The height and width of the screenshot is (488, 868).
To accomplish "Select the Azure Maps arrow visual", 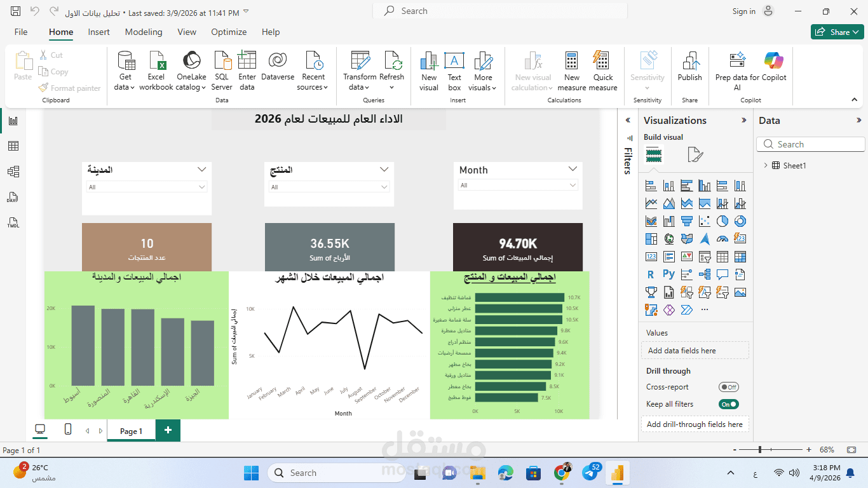I will pos(704,239).
